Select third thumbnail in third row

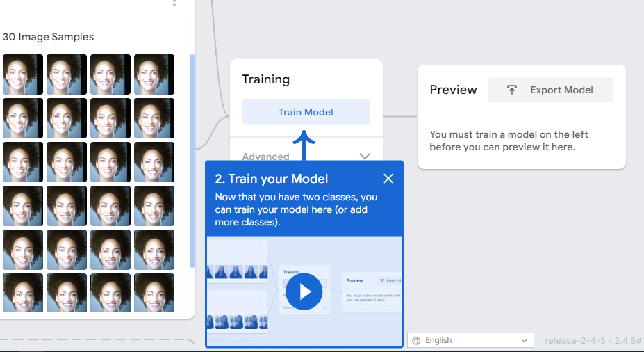click(110, 162)
